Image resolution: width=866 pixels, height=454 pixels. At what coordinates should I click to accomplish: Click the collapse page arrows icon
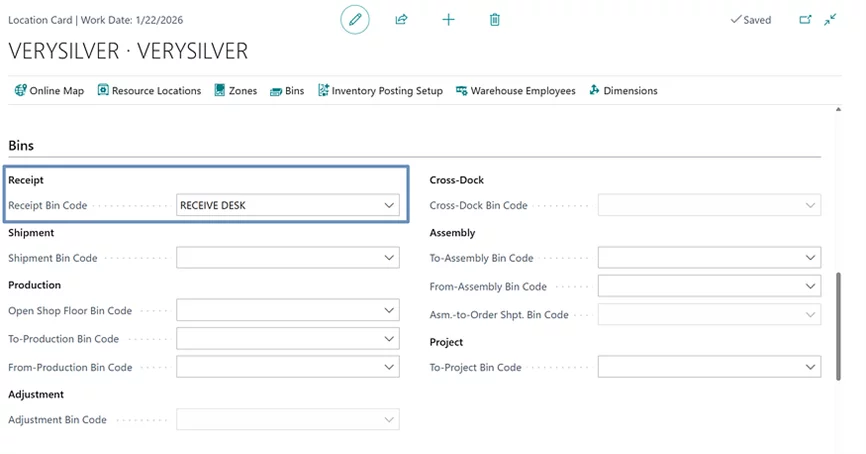pos(831,19)
